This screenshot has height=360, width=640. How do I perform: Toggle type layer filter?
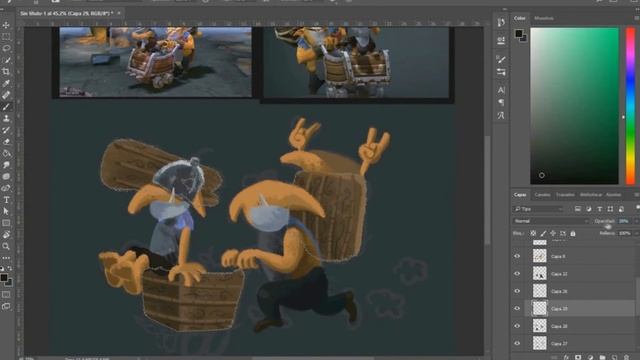point(599,209)
